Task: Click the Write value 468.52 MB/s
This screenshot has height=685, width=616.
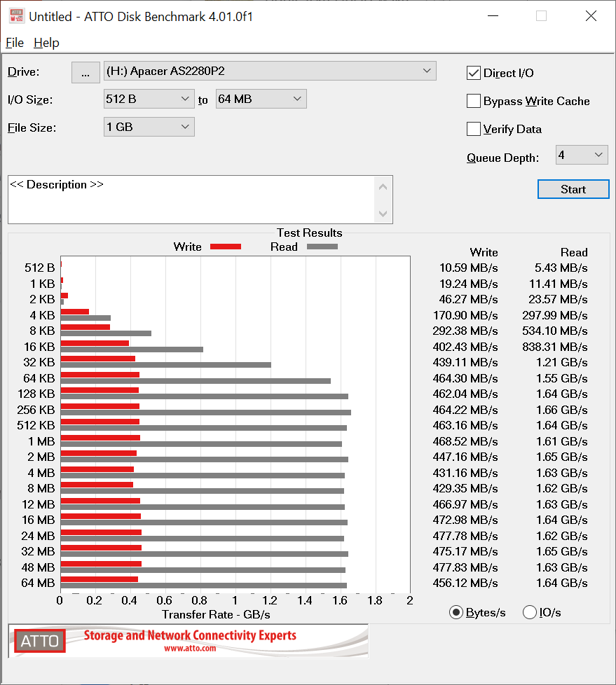Action: click(x=465, y=441)
